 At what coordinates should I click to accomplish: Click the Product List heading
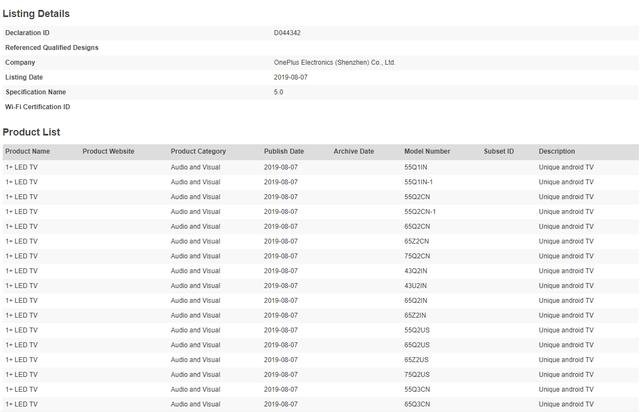pos(31,132)
